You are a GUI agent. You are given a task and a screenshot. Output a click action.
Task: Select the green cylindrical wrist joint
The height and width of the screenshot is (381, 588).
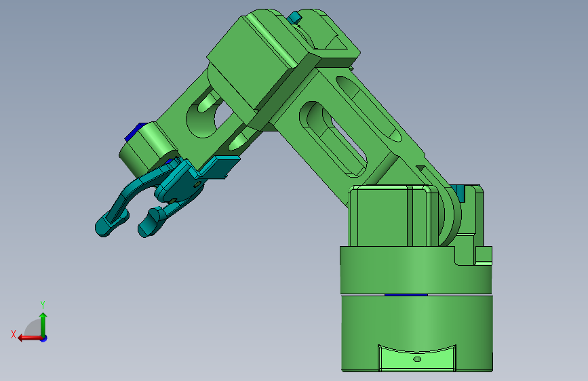147,149
